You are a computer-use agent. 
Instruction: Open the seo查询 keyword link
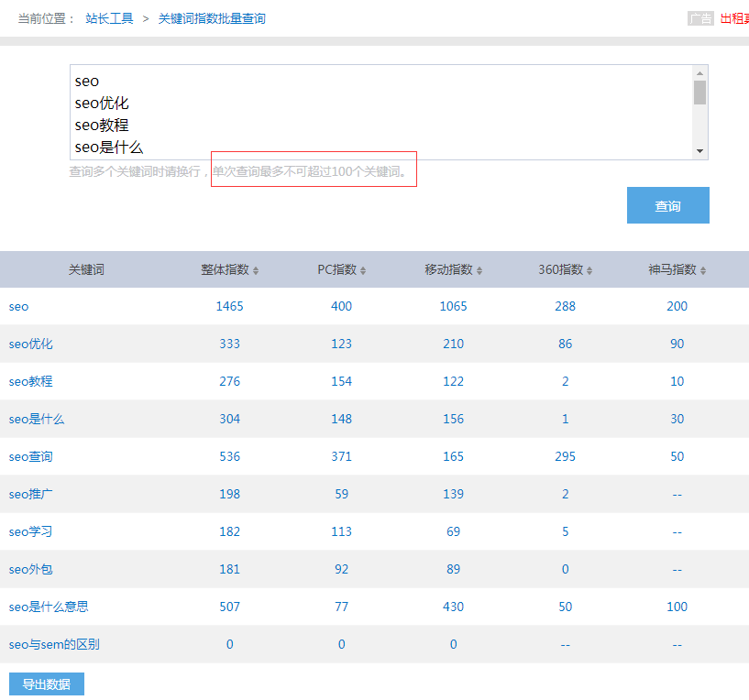tap(31, 457)
